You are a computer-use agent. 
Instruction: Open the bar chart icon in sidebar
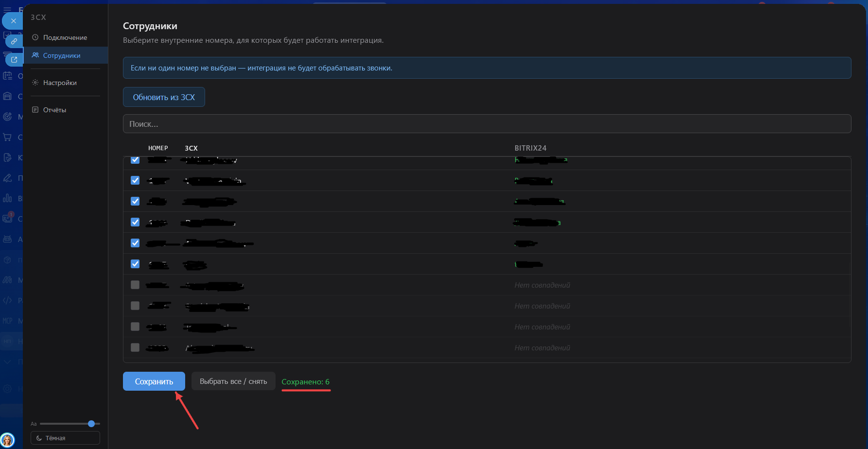(7, 198)
